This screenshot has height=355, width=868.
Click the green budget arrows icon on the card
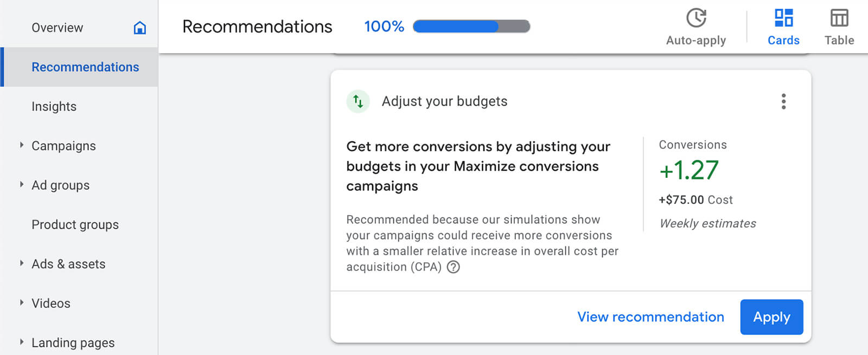coord(358,101)
